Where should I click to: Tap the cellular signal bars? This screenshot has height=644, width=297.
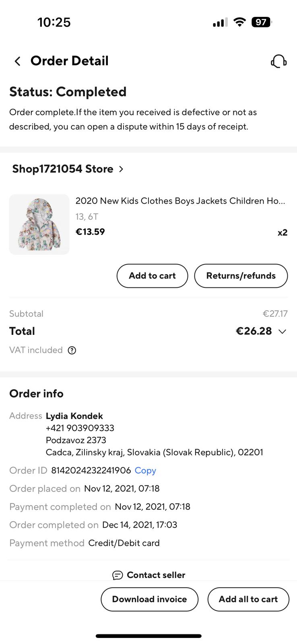point(220,23)
